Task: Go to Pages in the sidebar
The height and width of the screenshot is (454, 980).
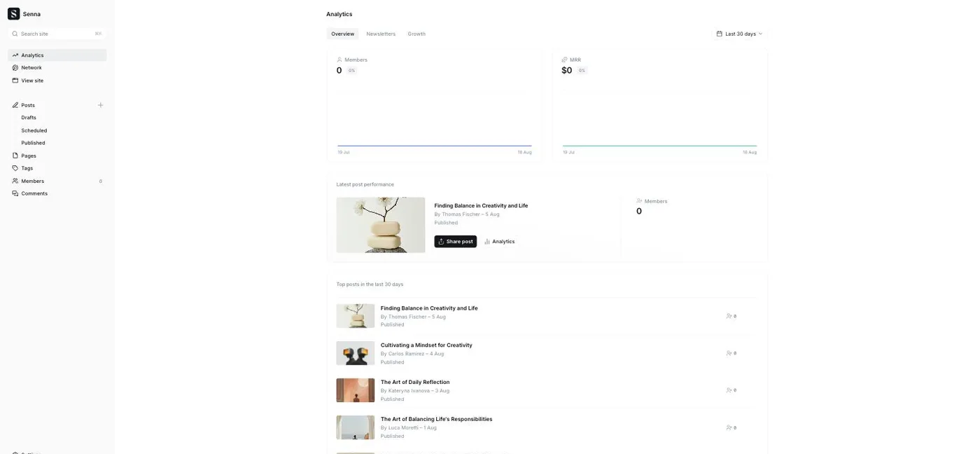Action: 57,156
